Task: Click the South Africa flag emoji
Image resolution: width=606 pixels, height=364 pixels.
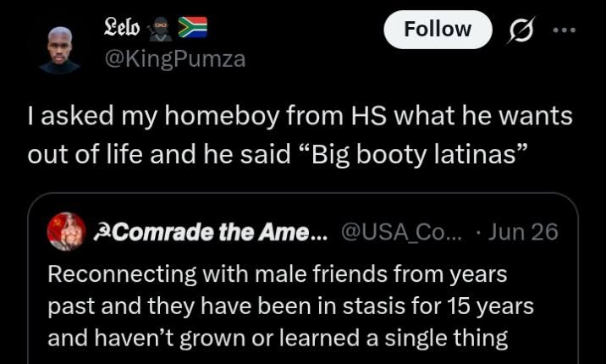Action: [x=192, y=27]
